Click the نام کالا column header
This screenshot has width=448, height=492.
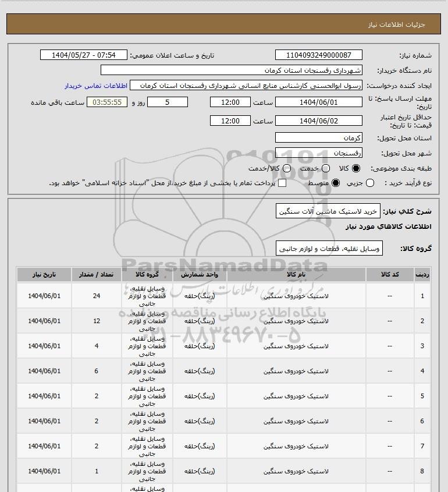click(x=296, y=275)
